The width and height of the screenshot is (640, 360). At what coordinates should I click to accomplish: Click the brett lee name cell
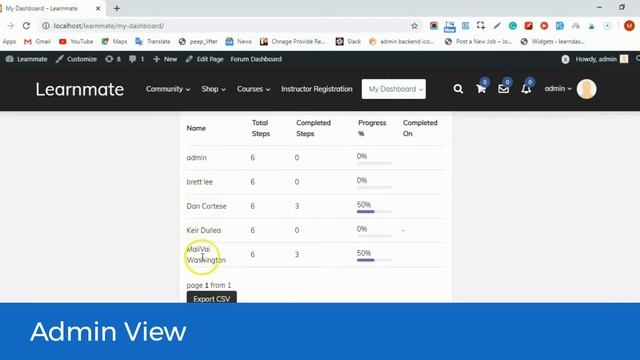pyautogui.click(x=200, y=182)
